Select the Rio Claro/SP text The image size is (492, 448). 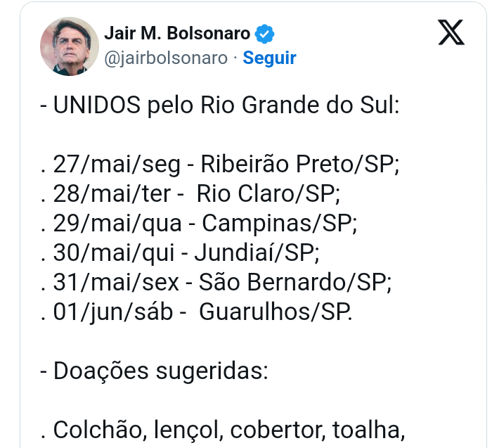point(268,193)
